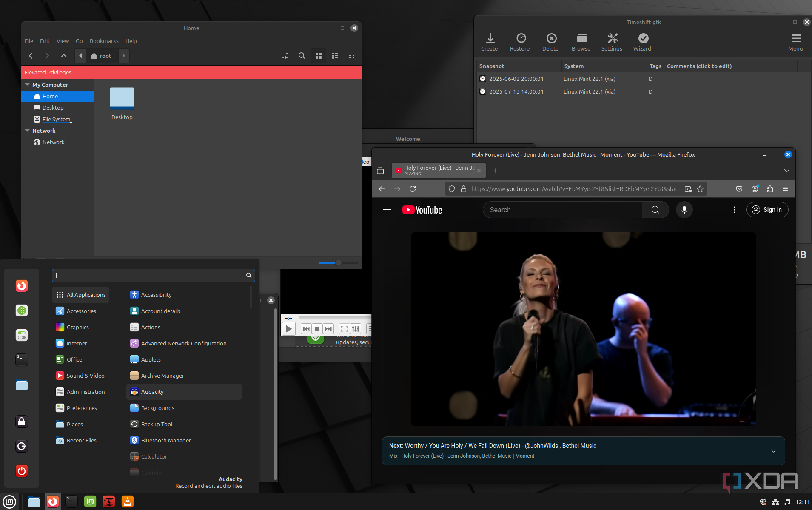Open View menu in file manager
812x510 pixels.
click(63, 41)
